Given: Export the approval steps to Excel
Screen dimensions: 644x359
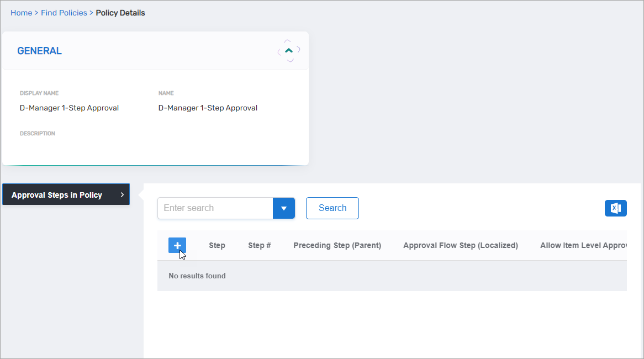Looking at the screenshot, I should click(x=615, y=208).
